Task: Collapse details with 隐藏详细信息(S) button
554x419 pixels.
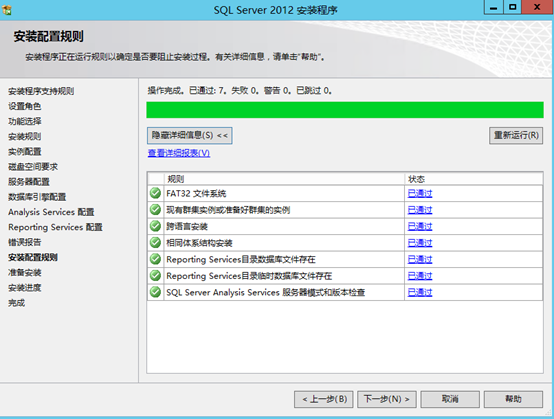Action: [x=189, y=135]
